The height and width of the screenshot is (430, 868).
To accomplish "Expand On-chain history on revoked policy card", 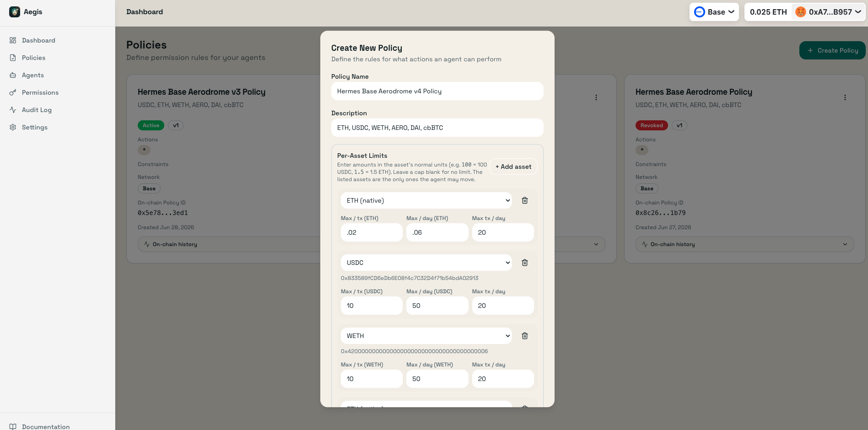I will (744, 244).
